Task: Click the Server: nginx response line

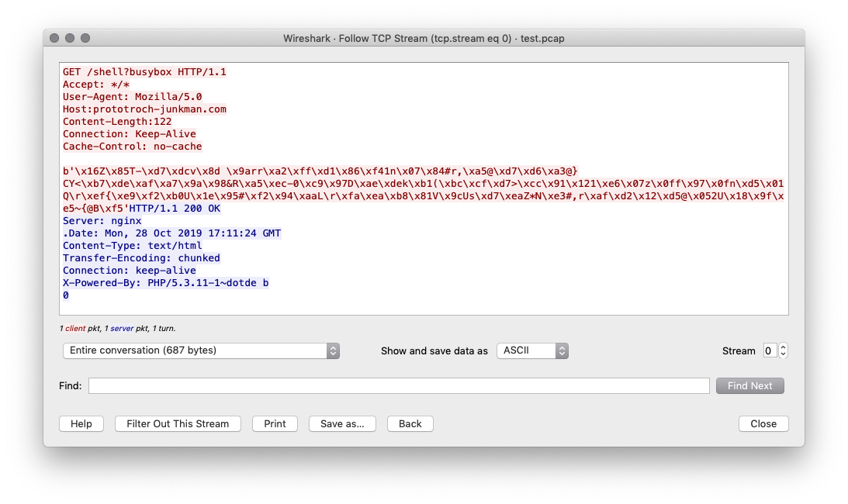Action: pyautogui.click(x=102, y=221)
